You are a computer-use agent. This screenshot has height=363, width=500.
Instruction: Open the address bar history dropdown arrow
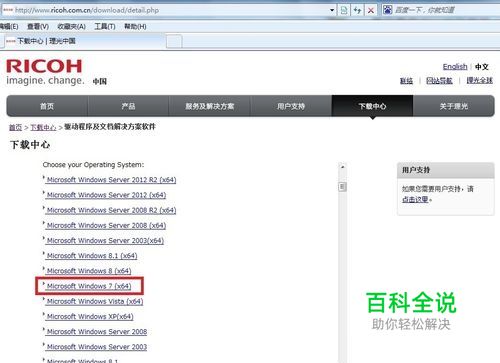332,10
